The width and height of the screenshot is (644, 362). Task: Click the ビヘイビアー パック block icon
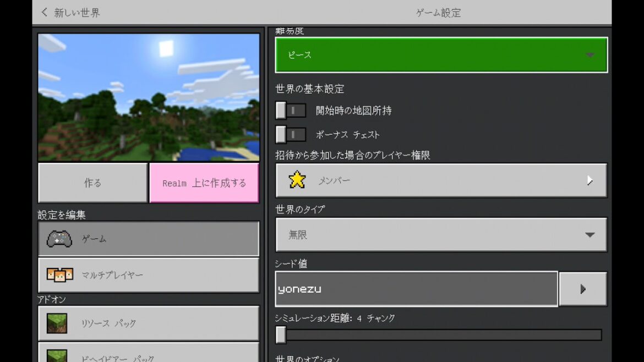click(x=57, y=355)
